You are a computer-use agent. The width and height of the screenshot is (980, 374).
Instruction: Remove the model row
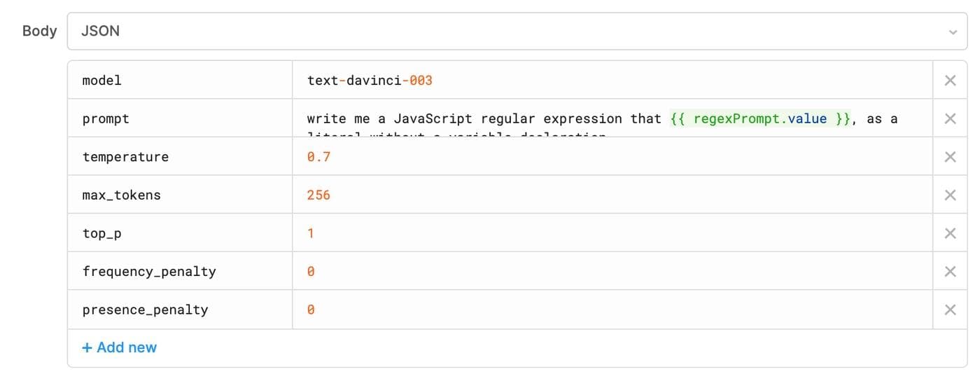click(x=950, y=81)
